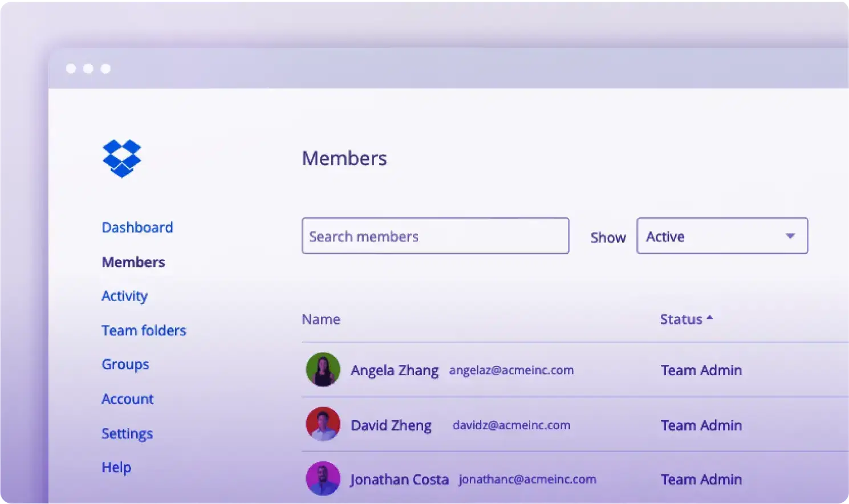Open the Active status filter dropdown
The image size is (849, 504).
(x=722, y=236)
